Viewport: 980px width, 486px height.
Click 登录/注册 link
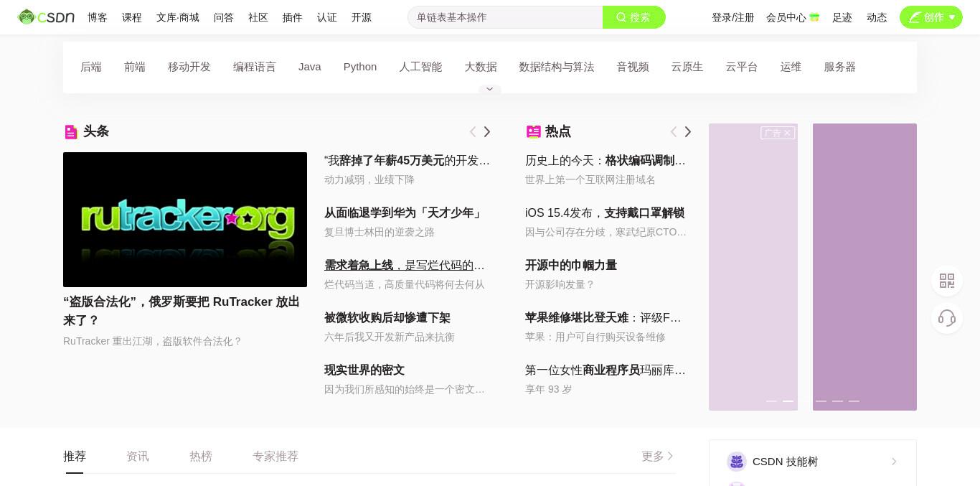[732, 17]
